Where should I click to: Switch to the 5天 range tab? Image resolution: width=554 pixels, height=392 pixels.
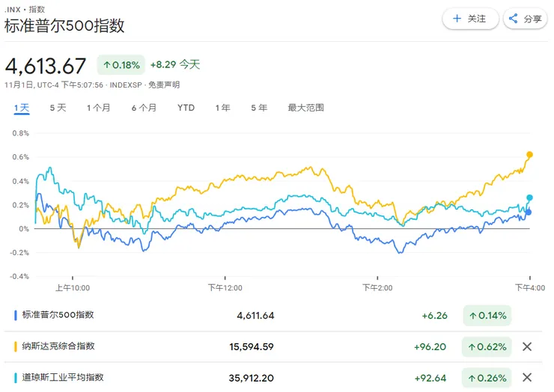tap(58, 108)
